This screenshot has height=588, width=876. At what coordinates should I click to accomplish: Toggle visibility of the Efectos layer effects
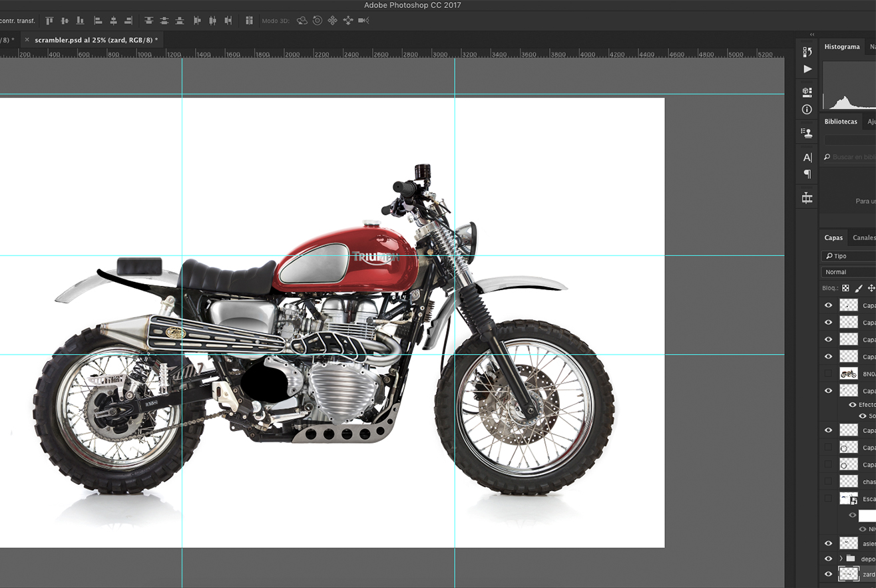pyautogui.click(x=853, y=404)
